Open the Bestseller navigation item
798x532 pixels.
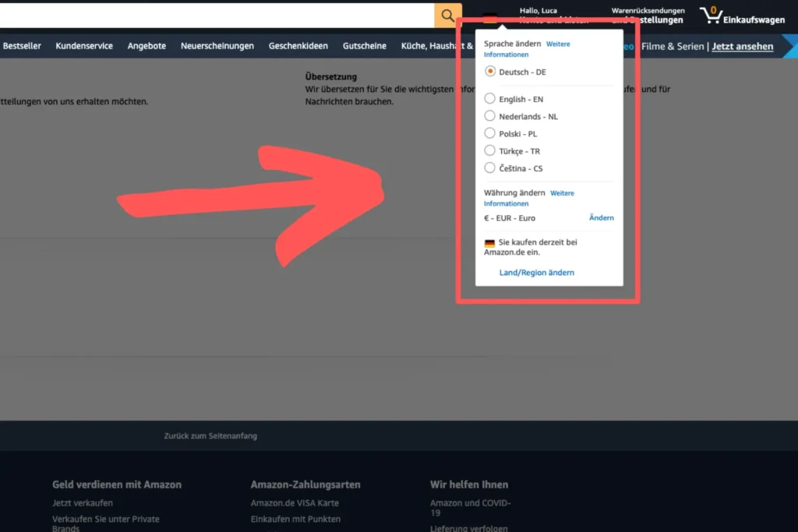tap(22, 46)
